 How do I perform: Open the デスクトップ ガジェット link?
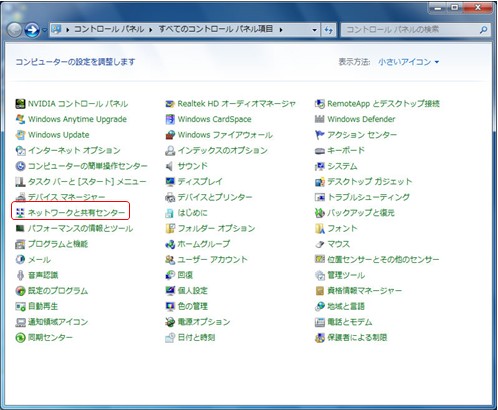click(x=370, y=182)
